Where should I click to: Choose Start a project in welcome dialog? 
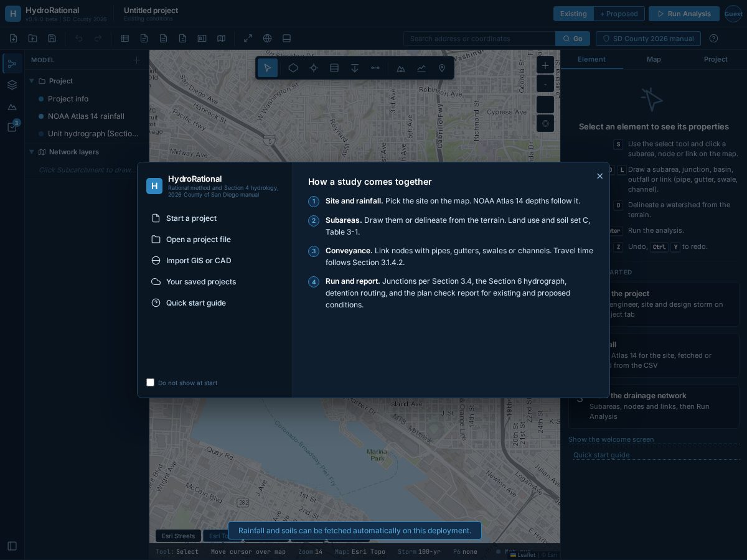click(x=215, y=218)
